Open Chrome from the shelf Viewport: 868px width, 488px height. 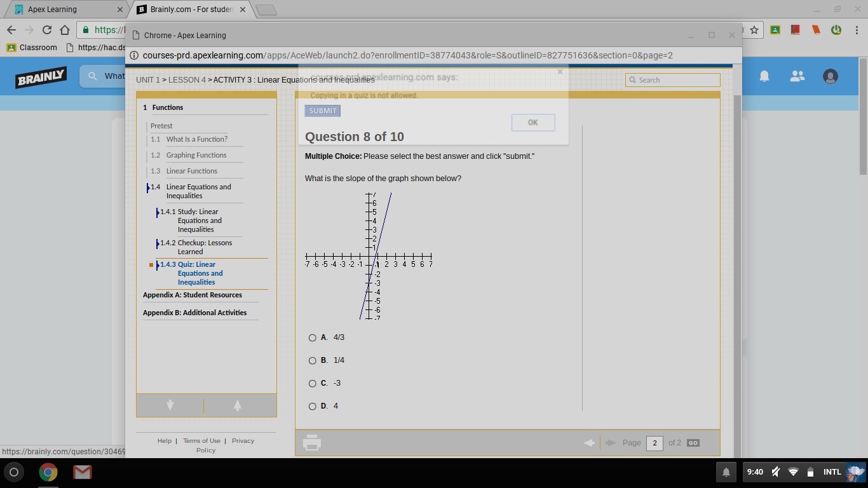[x=48, y=472]
